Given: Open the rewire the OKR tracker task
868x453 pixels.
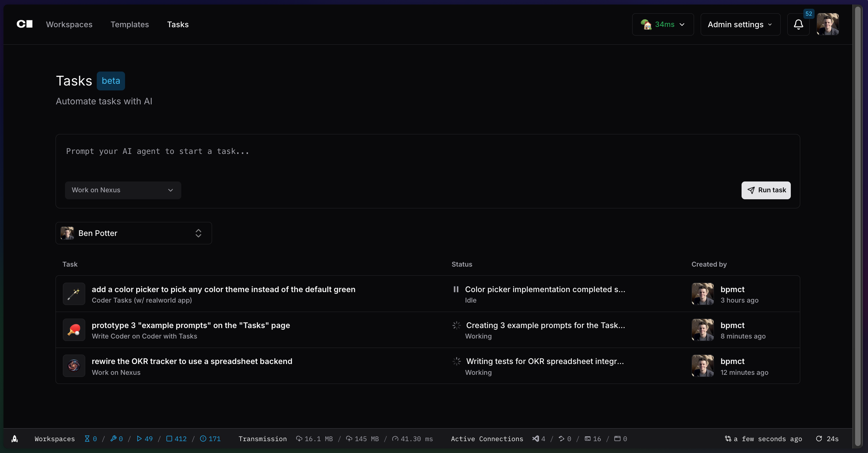Looking at the screenshot, I should (192, 361).
